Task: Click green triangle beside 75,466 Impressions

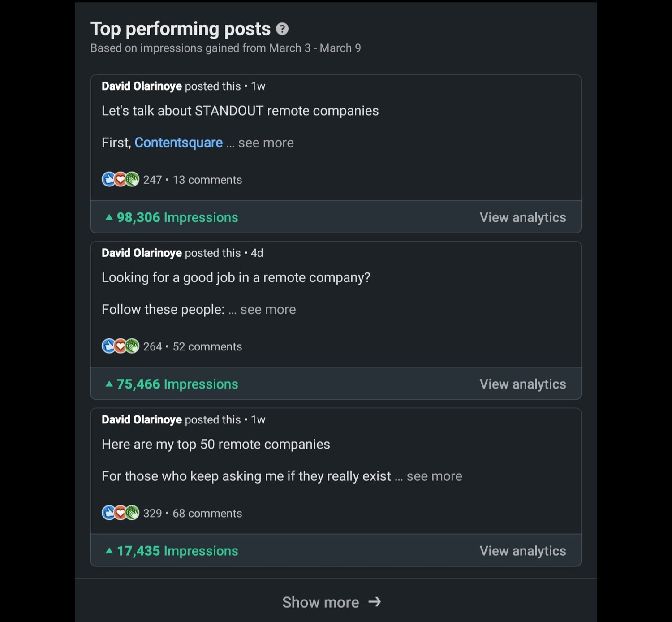Action: (109, 384)
